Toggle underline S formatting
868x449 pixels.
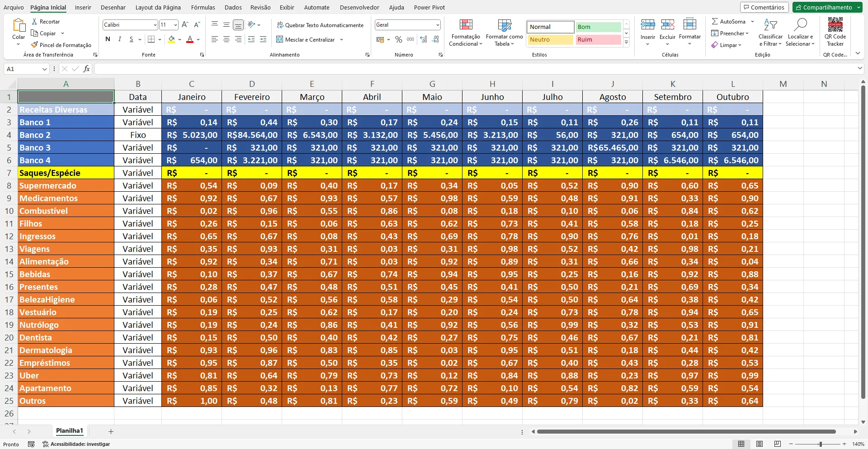point(131,39)
